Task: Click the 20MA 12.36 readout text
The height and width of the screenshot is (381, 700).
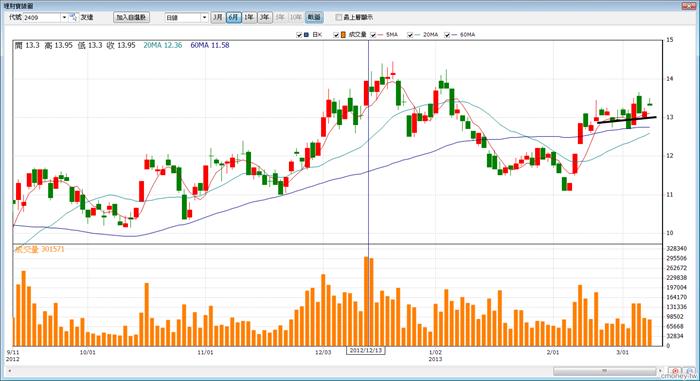Action: tap(162, 45)
